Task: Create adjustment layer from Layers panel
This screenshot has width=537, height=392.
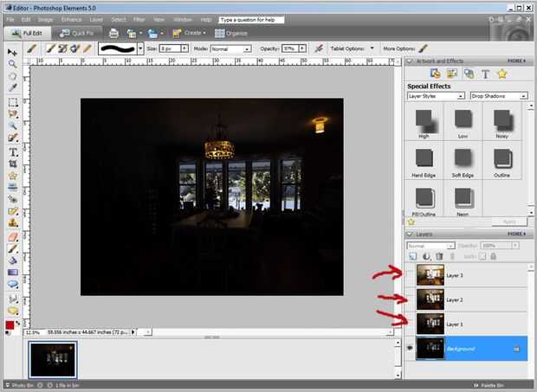Action: coord(426,256)
